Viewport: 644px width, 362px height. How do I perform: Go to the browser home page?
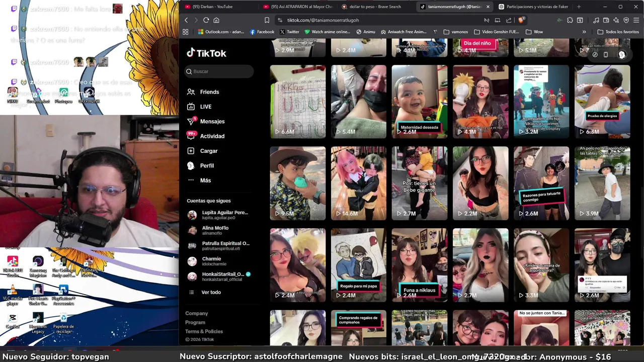coord(216,20)
